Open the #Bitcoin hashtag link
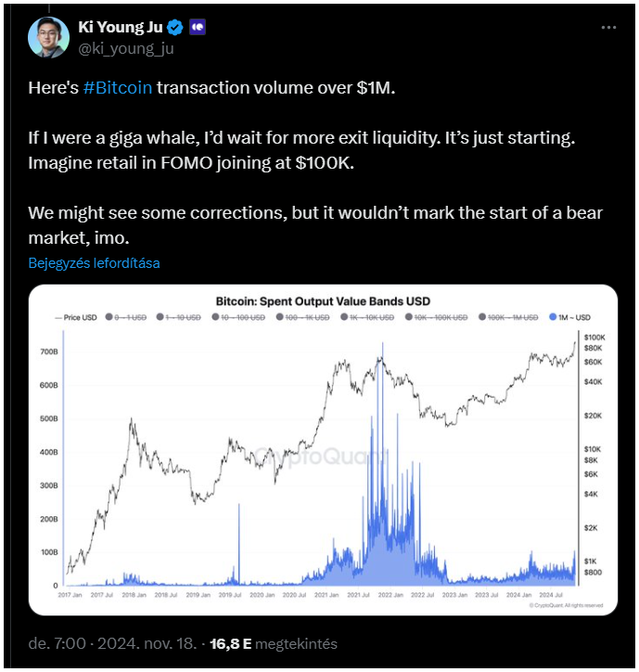639x672 pixels. [118, 87]
